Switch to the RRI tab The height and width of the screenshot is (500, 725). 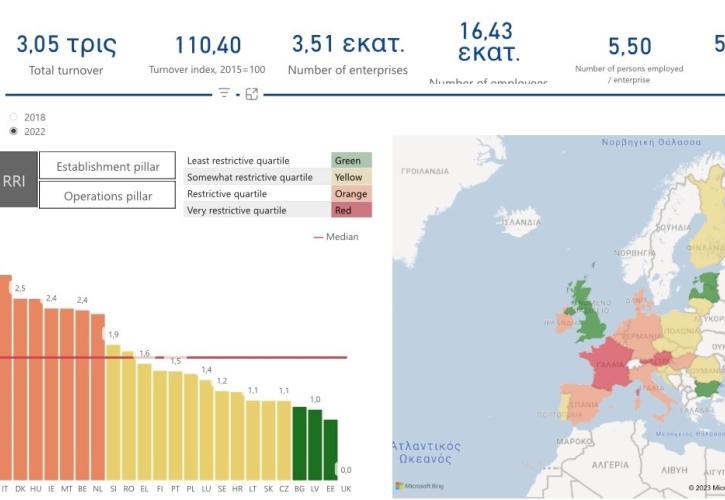click(x=18, y=179)
